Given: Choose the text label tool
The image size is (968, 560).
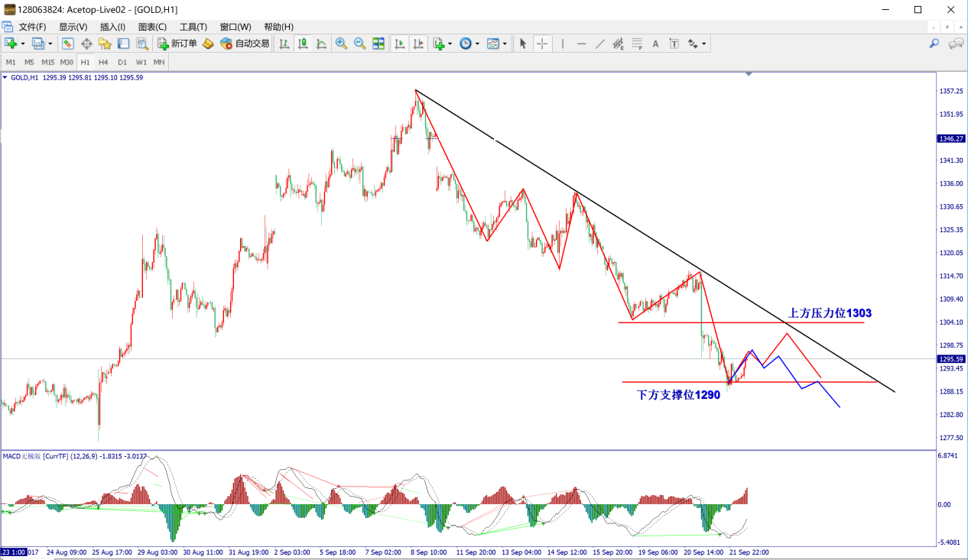Looking at the screenshot, I should tap(655, 44).
